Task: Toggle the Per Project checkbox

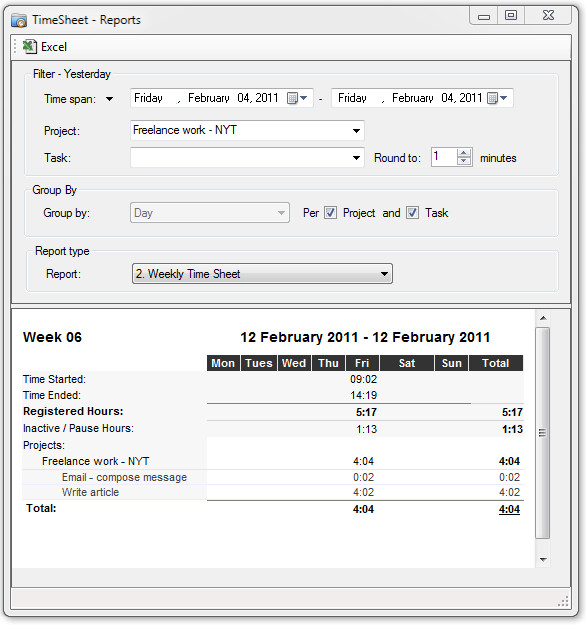Action: coord(330,213)
